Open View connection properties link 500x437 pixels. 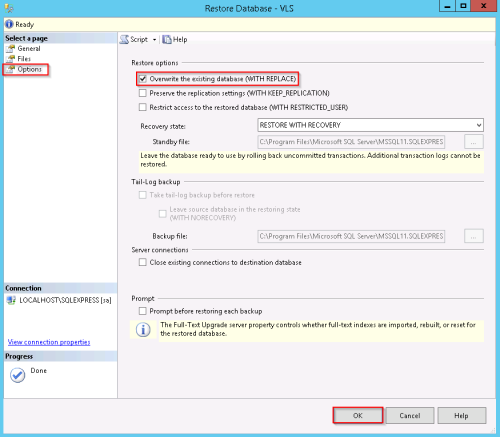[49, 342]
